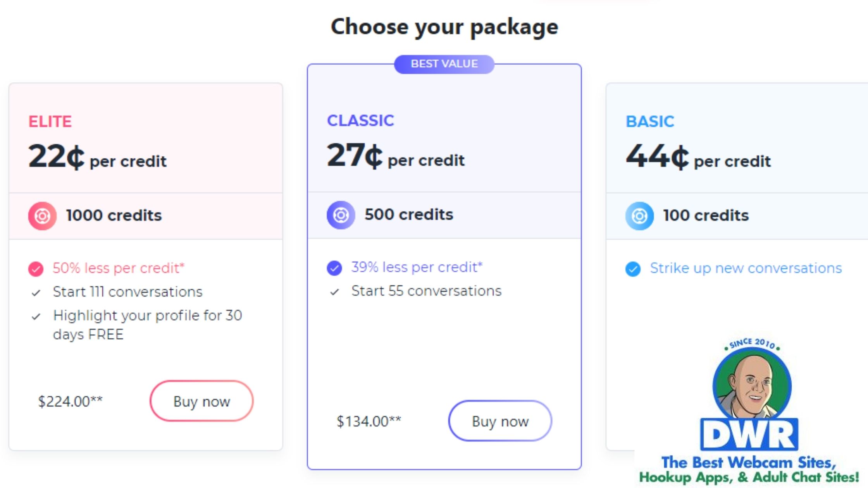Click the purple checkmark beside 39% less

[334, 268]
